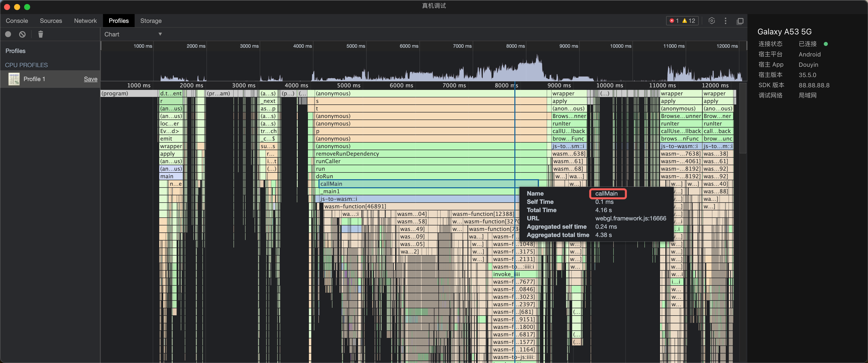This screenshot has height=363, width=868.
Task: Click the d.t...ent flame bar
Action: [171, 93]
